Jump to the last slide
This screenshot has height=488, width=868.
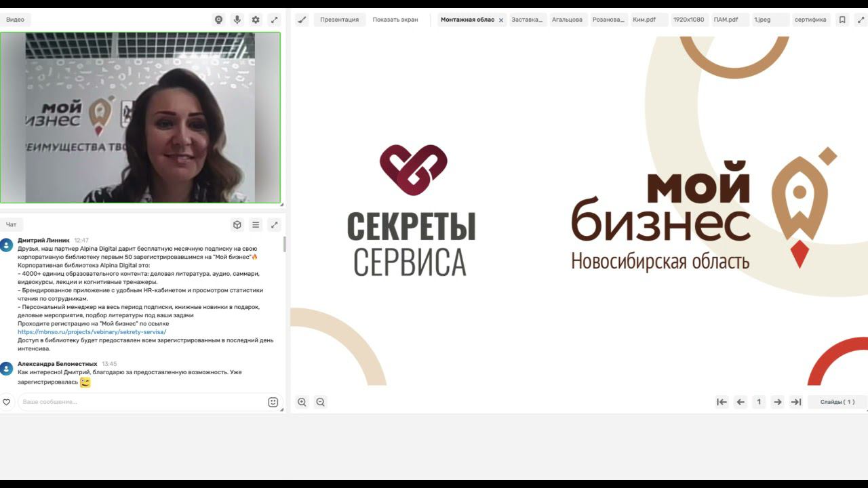tap(796, 402)
